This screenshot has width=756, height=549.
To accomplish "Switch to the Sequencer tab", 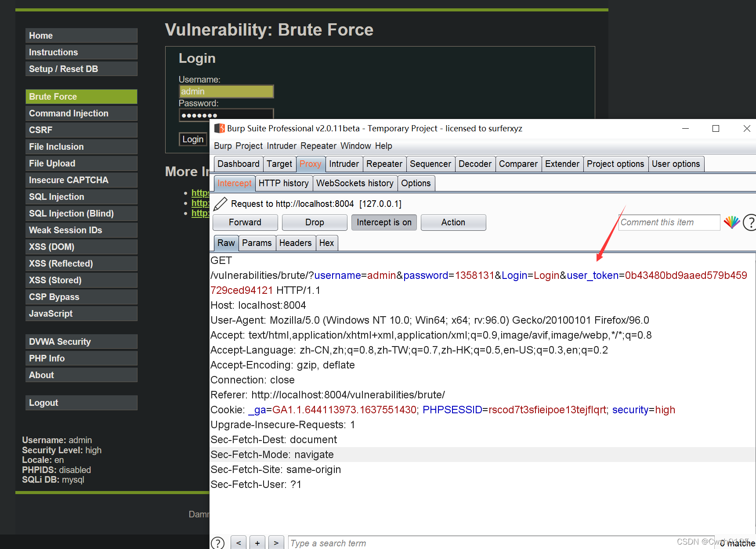I will [430, 164].
